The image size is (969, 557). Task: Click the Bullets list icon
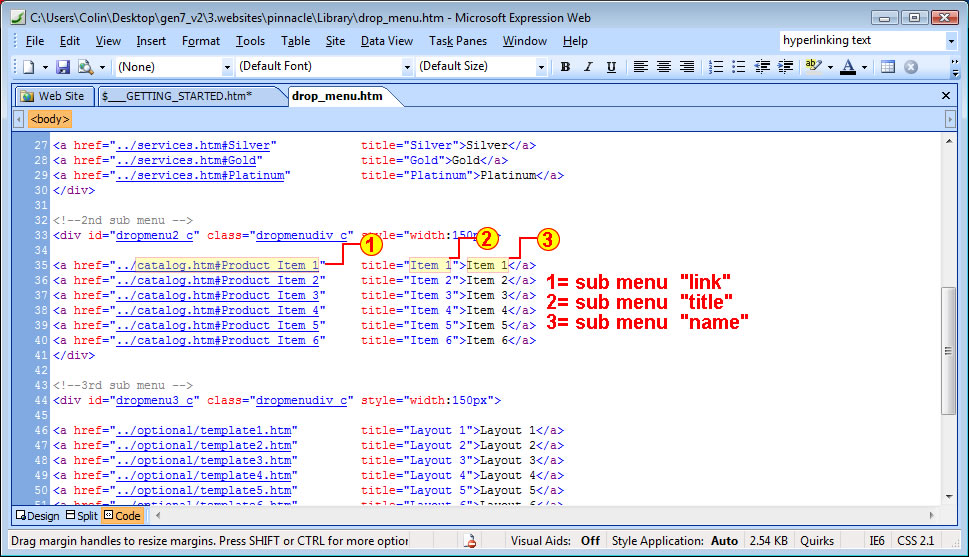(739, 67)
